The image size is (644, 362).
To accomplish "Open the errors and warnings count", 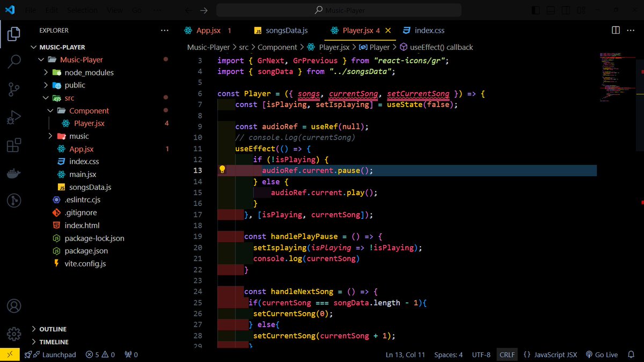I will pyautogui.click(x=100, y=354).
